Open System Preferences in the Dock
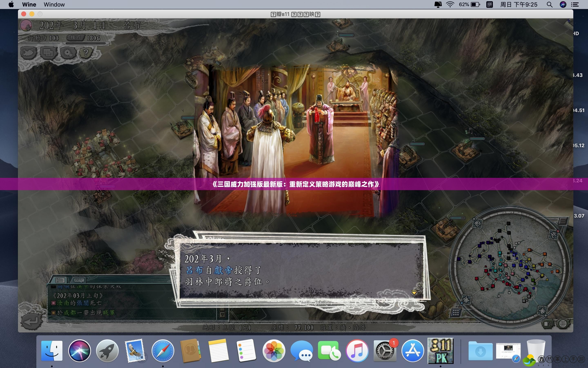Image resolution: width=588 pixels, height=368 pixels. (x=385, y=351)
